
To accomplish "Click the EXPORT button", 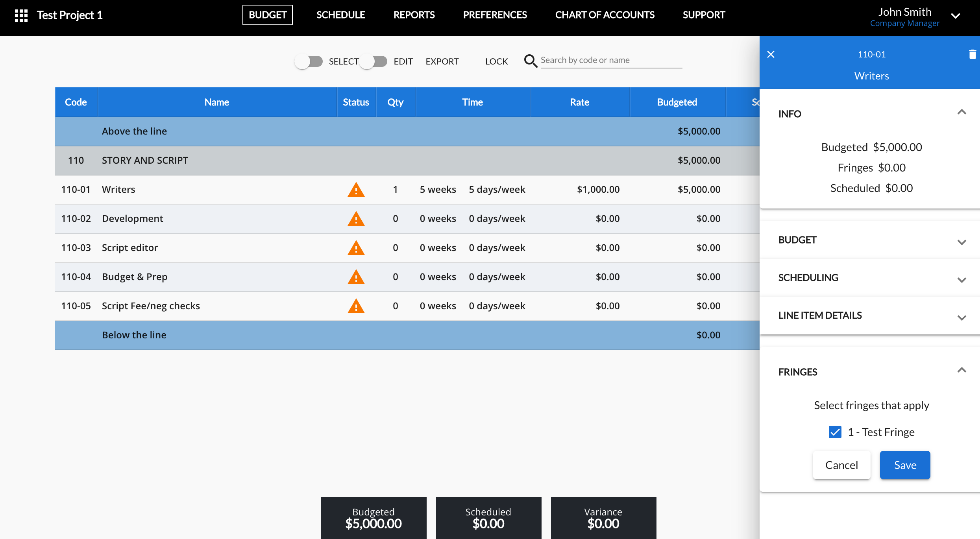I will pyautogui.click(x=442, y=61).
